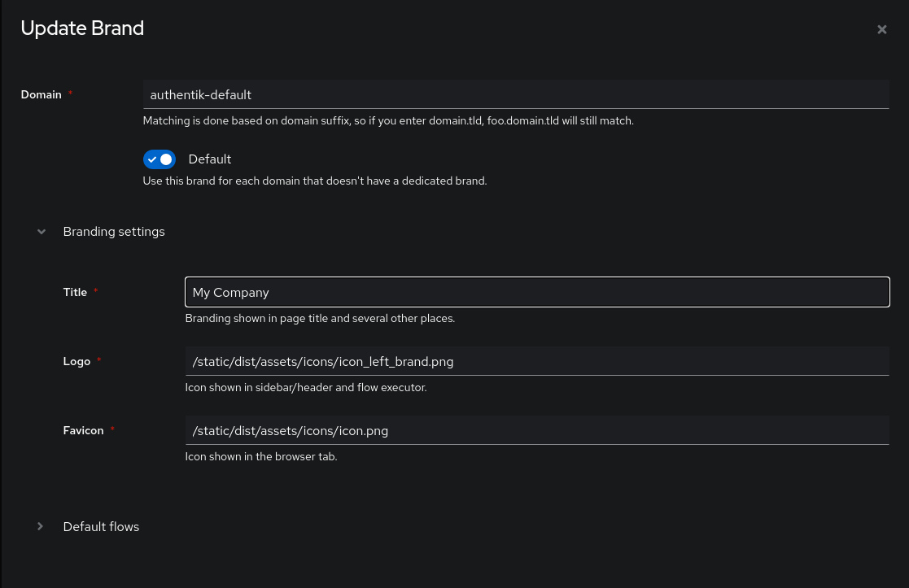
Task: Click the Title field label
Action: click(75, 292)
